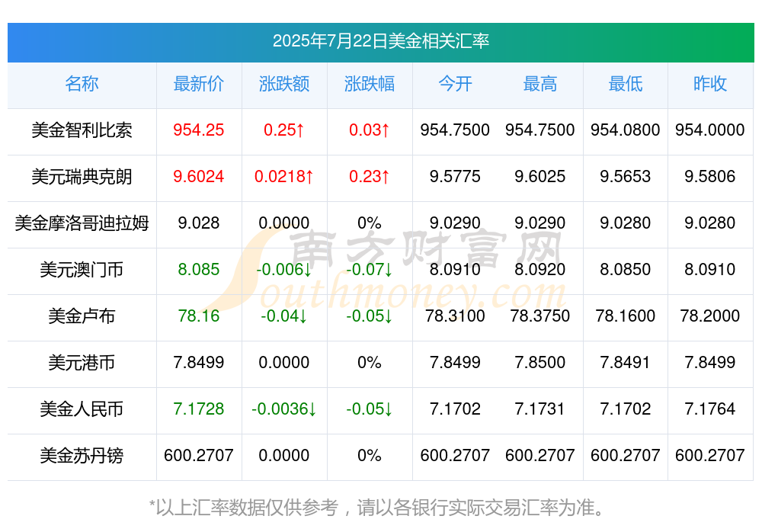
Task: Click -0.05↓ in the 美金卢布 row
Action: point(370,316)
